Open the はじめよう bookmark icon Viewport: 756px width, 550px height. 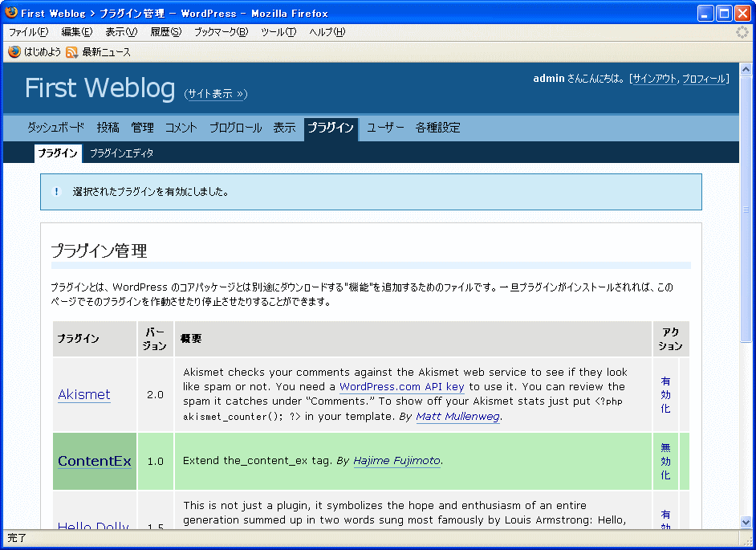(14, 51)
